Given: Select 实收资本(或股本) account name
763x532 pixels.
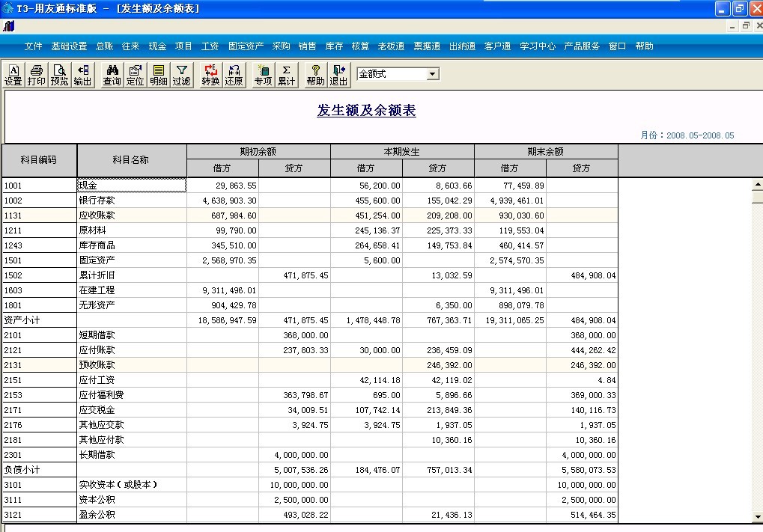Looking at the screenshot, I should coord(131,485).
